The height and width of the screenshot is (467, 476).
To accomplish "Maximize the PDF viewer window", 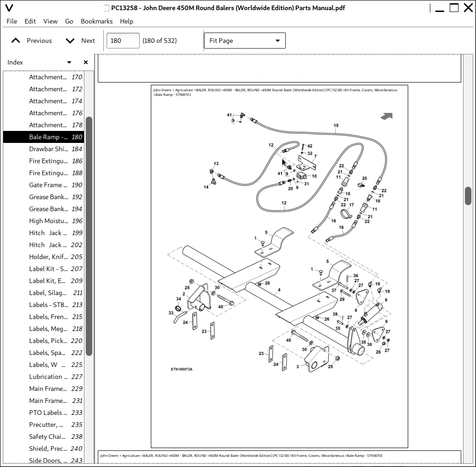I will (454, 8).
